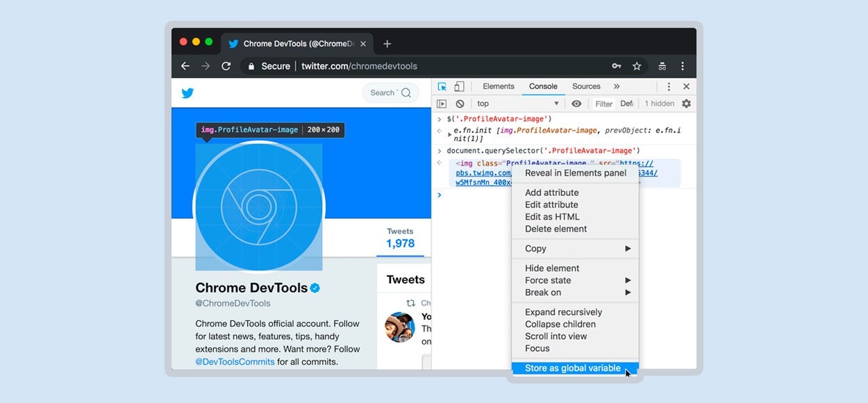This screenshot has width=868, height=403.
Task: Activate the inspect element picker
Action: (442, 87)
